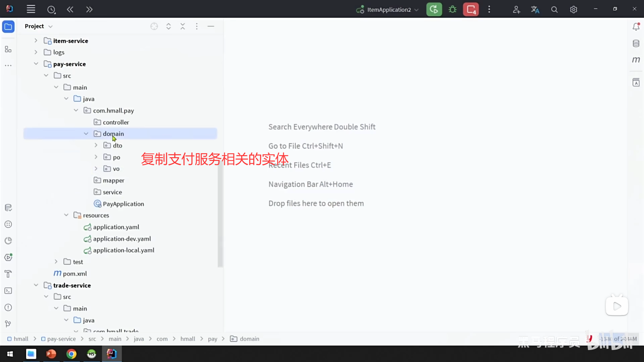Viewport: 644px width, 362px height.
Task: Start debugging with the bug icon
Action: (452, 9)
